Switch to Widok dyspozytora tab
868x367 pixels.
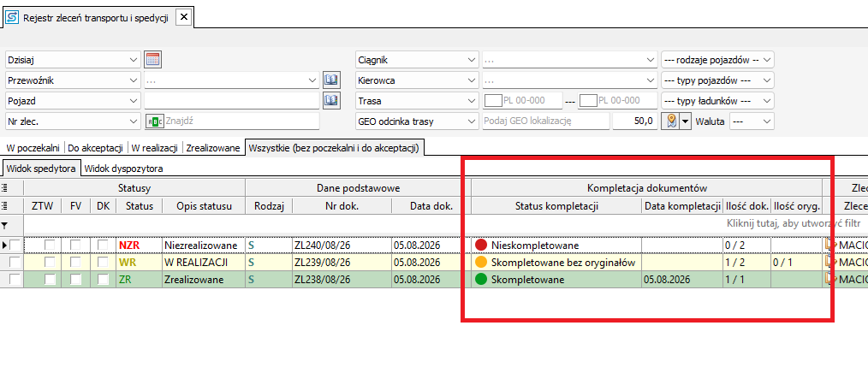[124, 168]
